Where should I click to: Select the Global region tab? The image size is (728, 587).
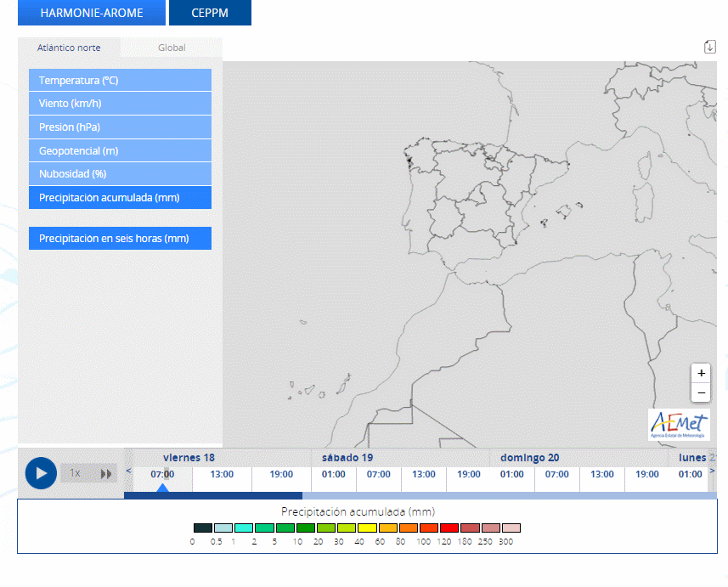point(172,48)
